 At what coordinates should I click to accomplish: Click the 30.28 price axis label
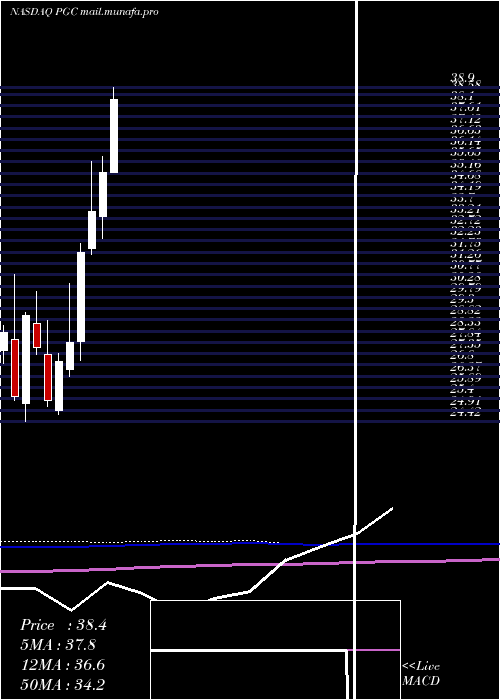coord(465,278)
